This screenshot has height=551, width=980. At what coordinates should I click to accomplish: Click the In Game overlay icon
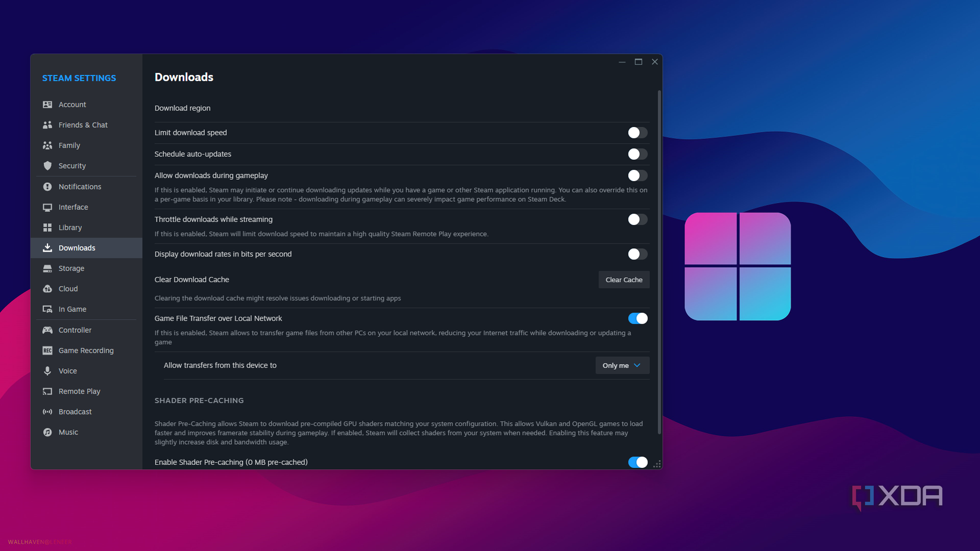[x=48, y=309]
